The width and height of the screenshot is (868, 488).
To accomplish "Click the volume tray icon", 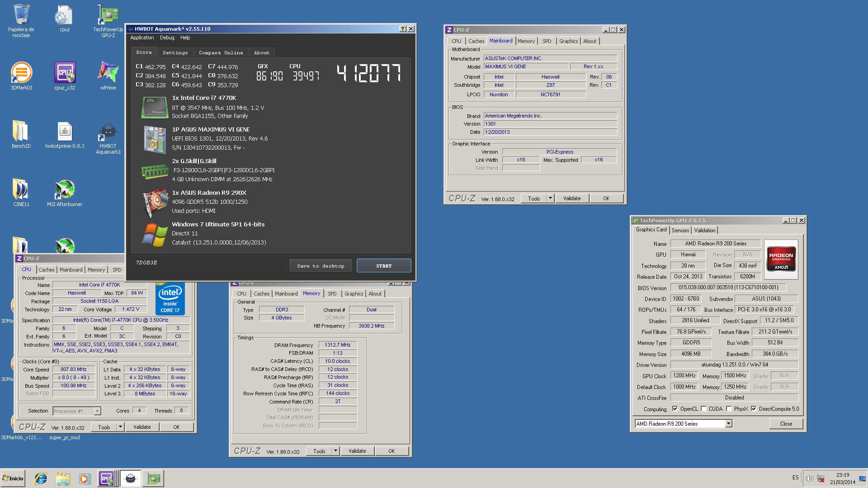I will (x=809, y=479).
